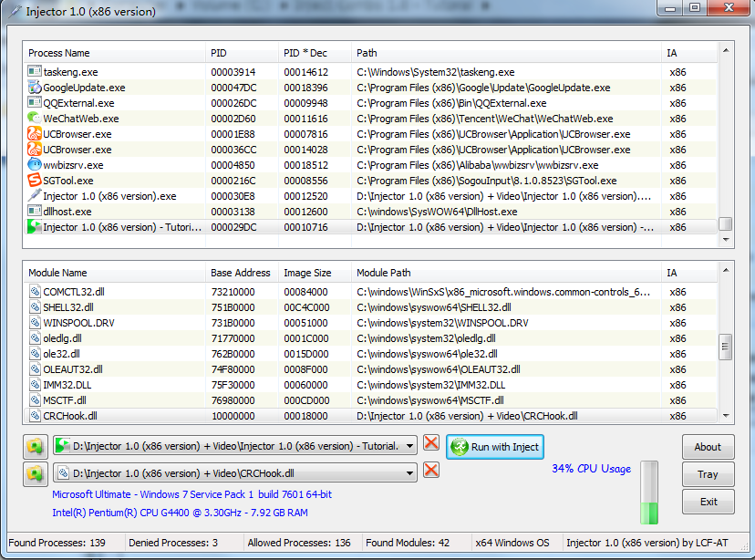755x560 pixels.
Task: Sort modules by Base Address header
Action: [243, 273]
